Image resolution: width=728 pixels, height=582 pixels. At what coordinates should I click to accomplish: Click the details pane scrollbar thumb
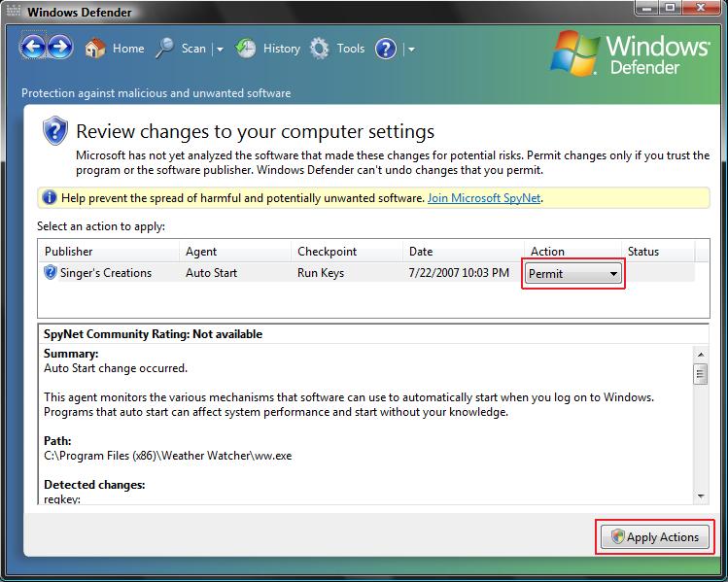click(x=701, y=374)
